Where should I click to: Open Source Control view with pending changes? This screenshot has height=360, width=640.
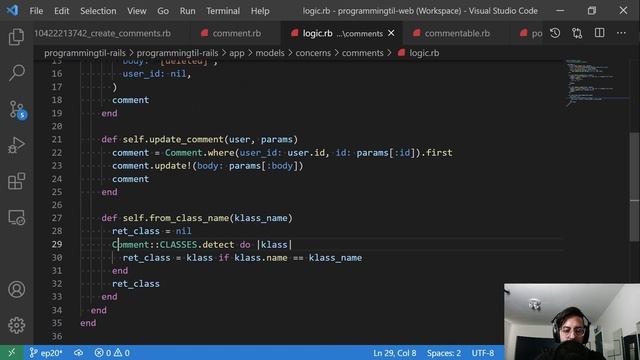(17, 109)
